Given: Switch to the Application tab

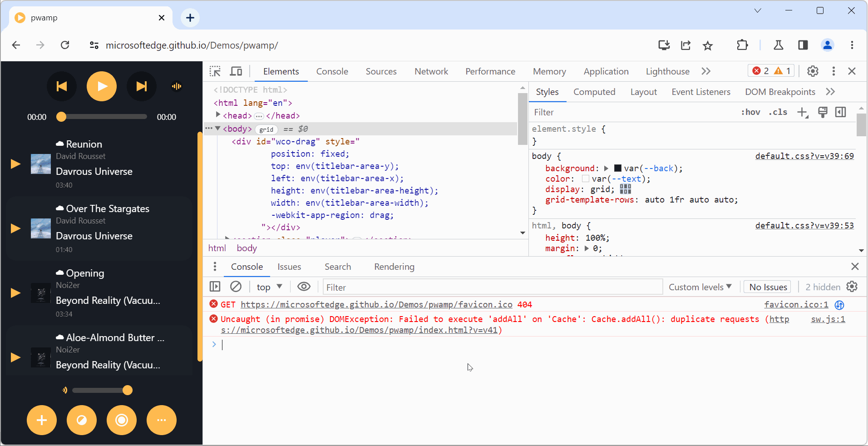Looking at the screenshot, I should tap(606, 71).
